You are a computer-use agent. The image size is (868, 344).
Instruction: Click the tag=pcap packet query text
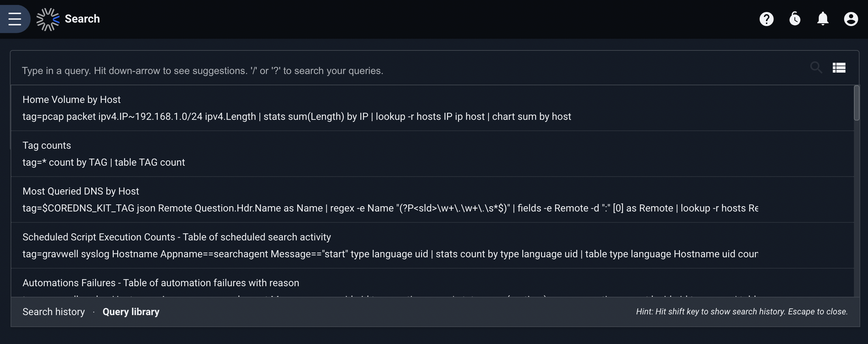pyautogui.click(x=297, y=117)
